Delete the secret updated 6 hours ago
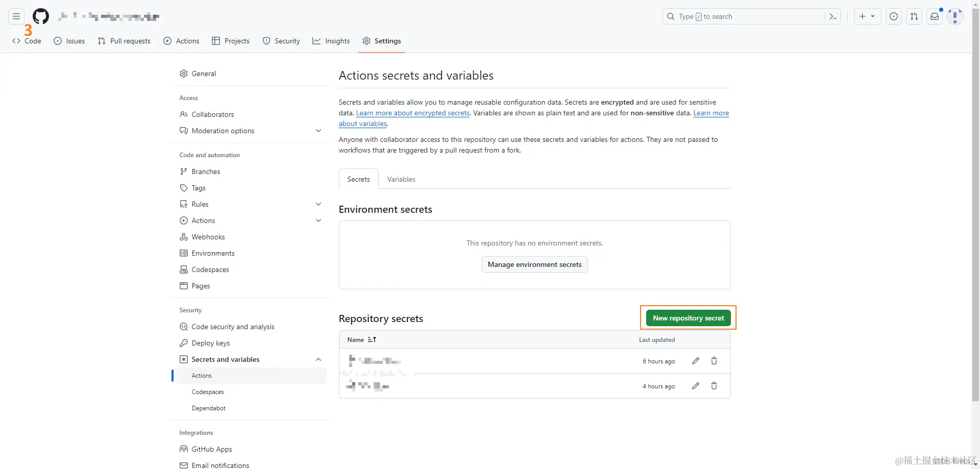The height and width of the screenshot is (469, 980). pos(714,361)
